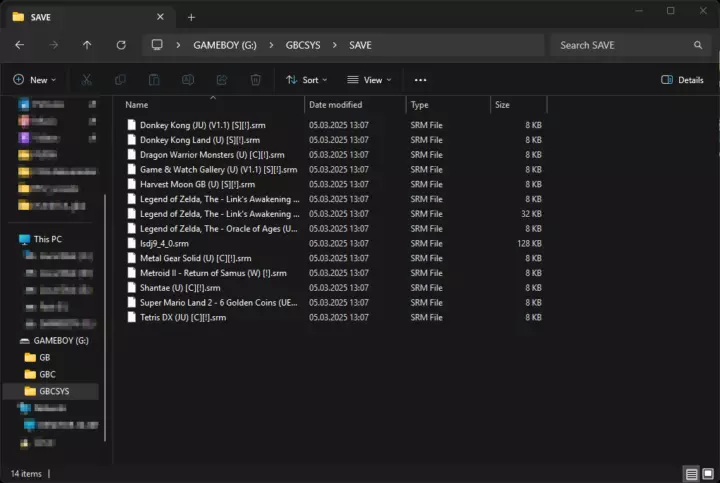The height and width of the screenshot is (483, 720).
Task: Click GAMEBOY (G:) drive icon in sidebar
Action: point(25,341)
